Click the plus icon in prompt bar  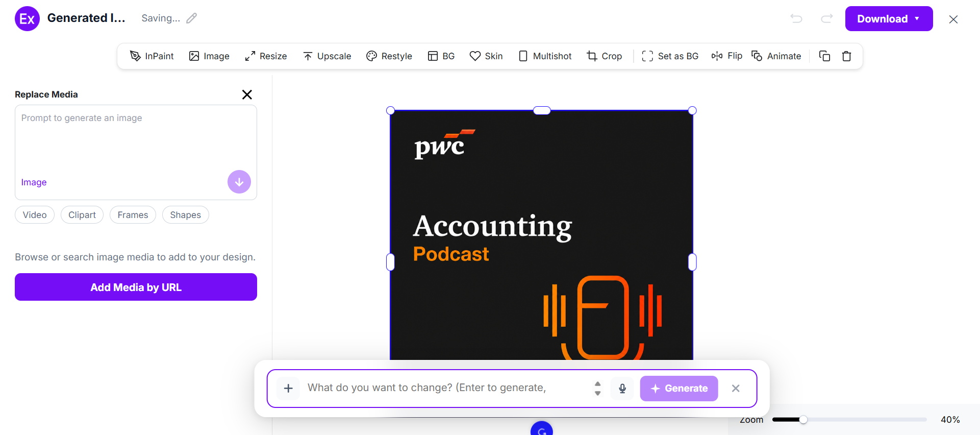tap(288, 389)
